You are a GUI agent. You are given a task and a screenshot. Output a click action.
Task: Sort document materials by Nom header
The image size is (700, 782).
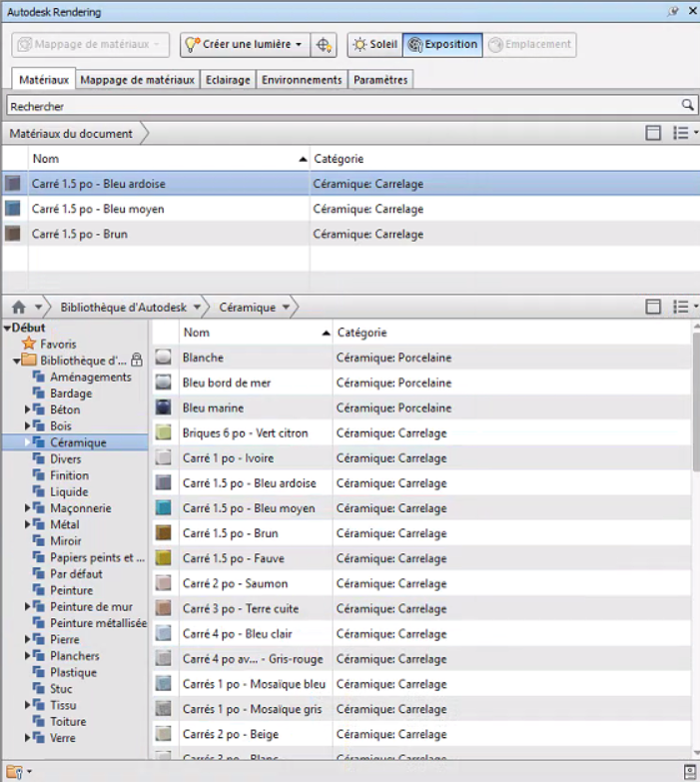[x=169, y=159]
